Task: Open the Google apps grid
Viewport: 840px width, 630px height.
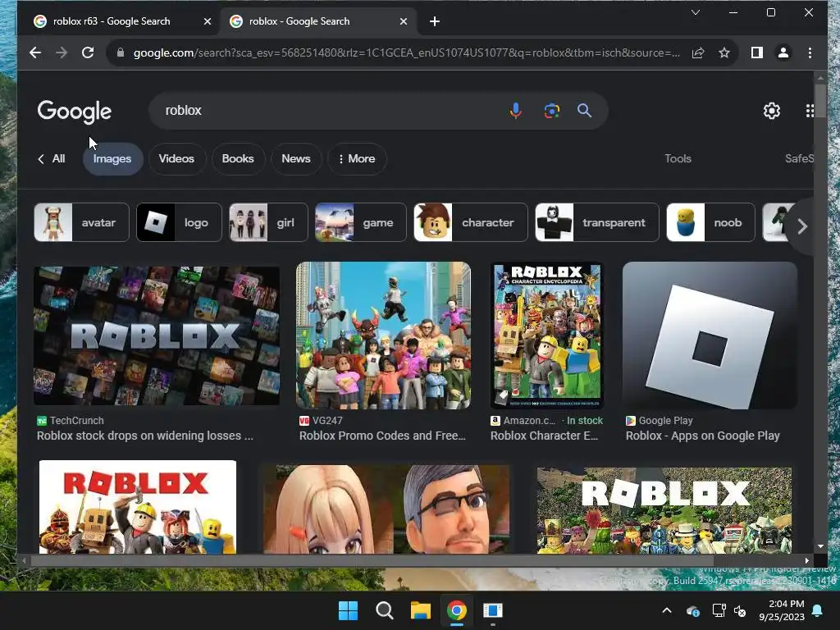Action: 810,111
